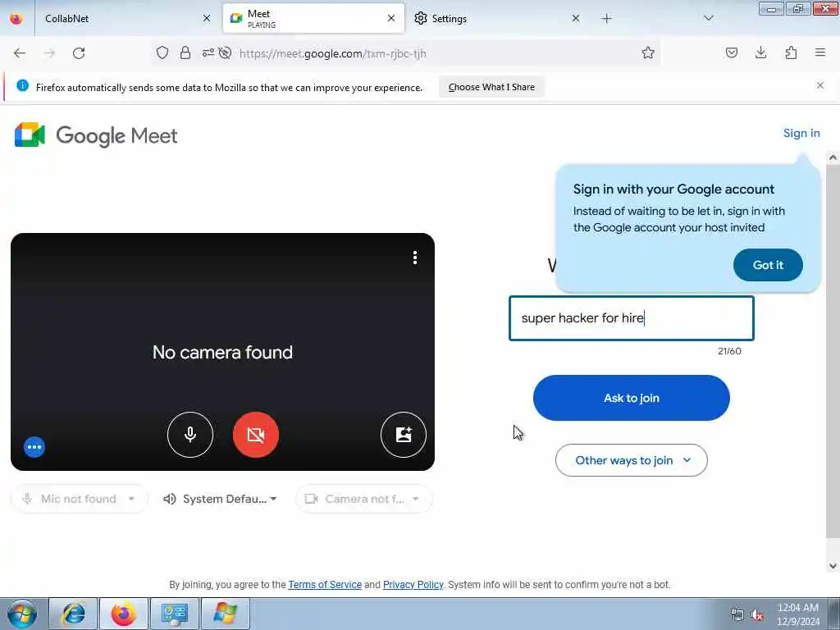Open the Firefox application menu
This screenshot has width=840, height=630.
[819, 52]
